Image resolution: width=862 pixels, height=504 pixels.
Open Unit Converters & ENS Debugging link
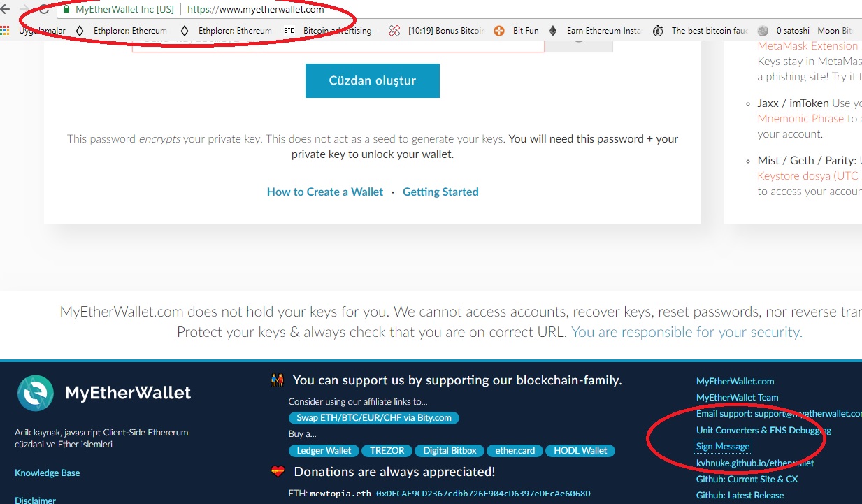[763, 431]
